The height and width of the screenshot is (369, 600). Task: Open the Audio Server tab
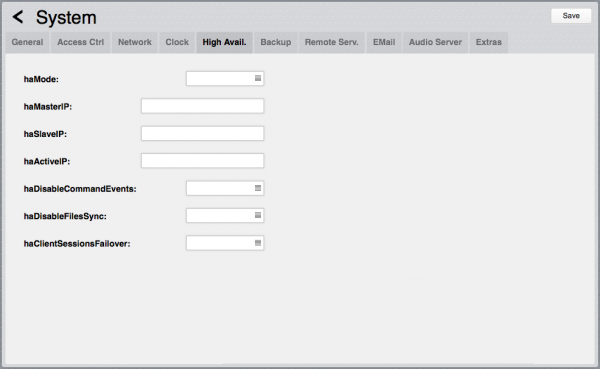coord(435,42)
